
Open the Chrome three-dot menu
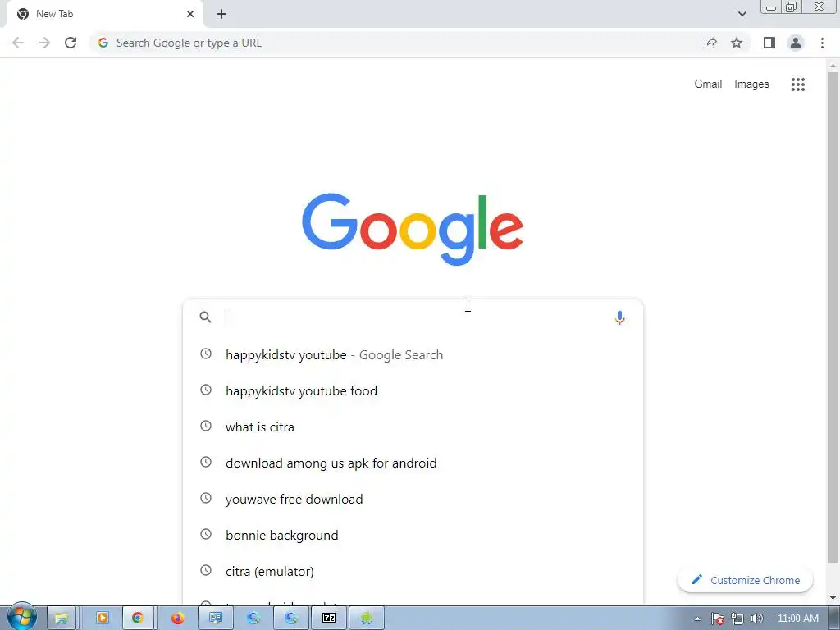[x=822, y=43]
